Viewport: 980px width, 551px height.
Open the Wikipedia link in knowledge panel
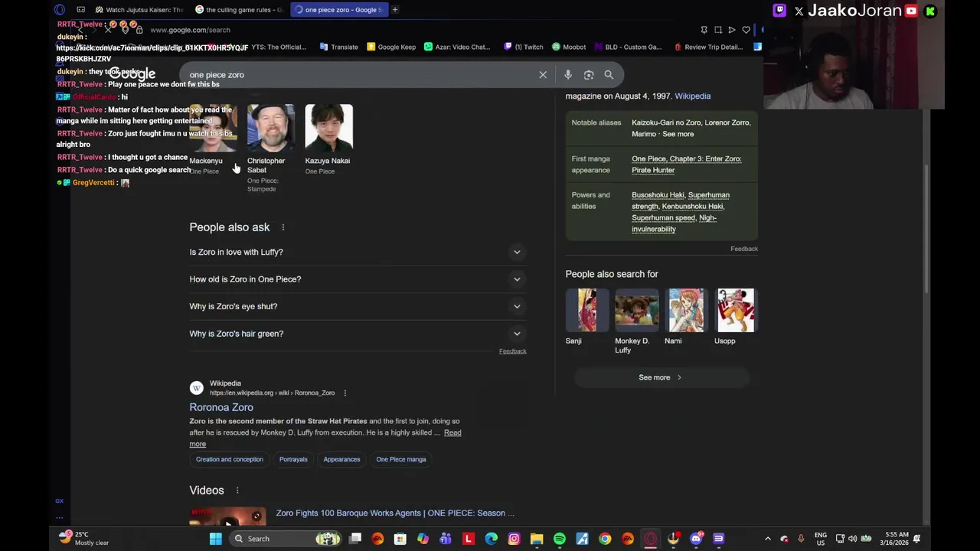[x=693, y=96]
